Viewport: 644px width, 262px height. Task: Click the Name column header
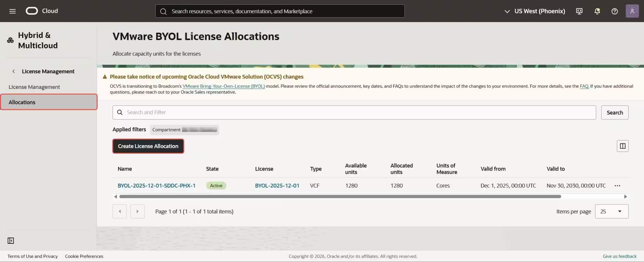coord(125,169)
